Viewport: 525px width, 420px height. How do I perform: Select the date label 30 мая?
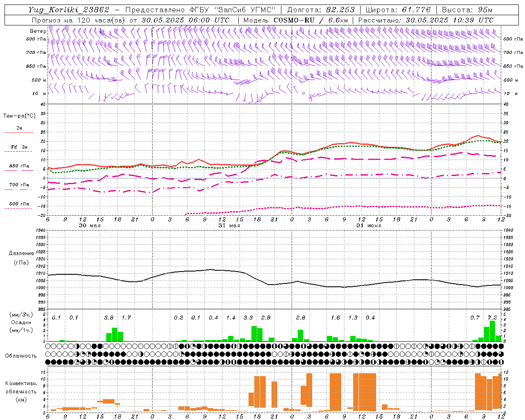point(89,225)
